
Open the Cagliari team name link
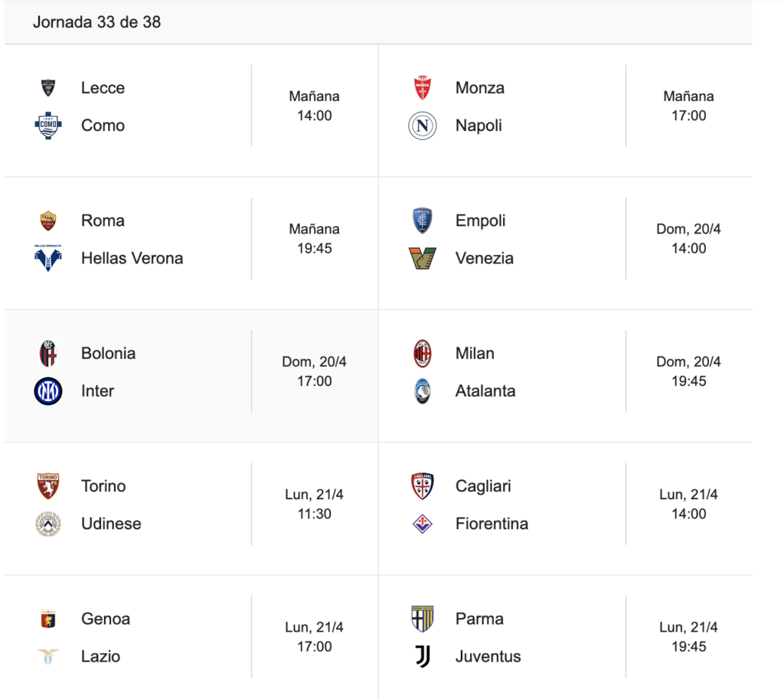tap(483, 486)
